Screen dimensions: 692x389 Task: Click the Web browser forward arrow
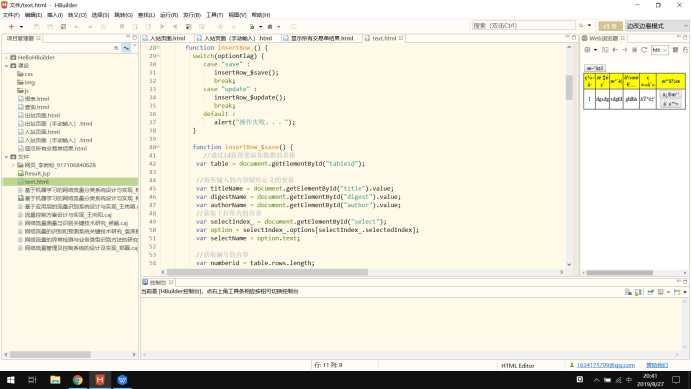[625, 50]
